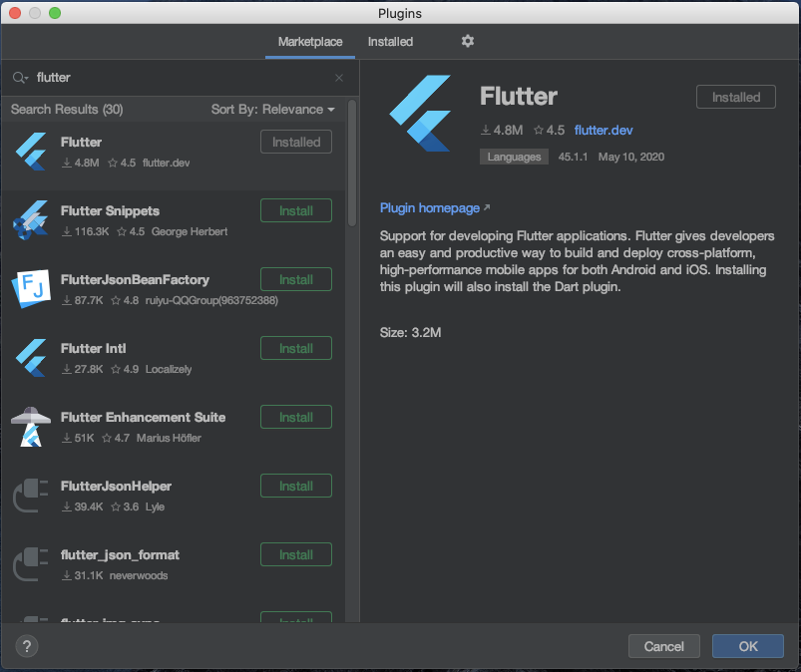Image resolution: width=801 pixels, height=672 pixels.
Task: Click the Languages category tag
Action: coord(514,157)
